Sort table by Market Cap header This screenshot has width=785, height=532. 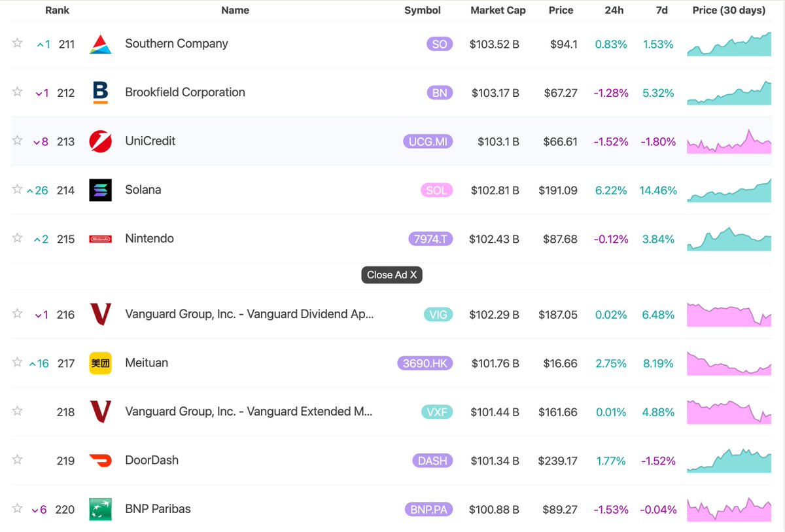click(x=498, y=10)
